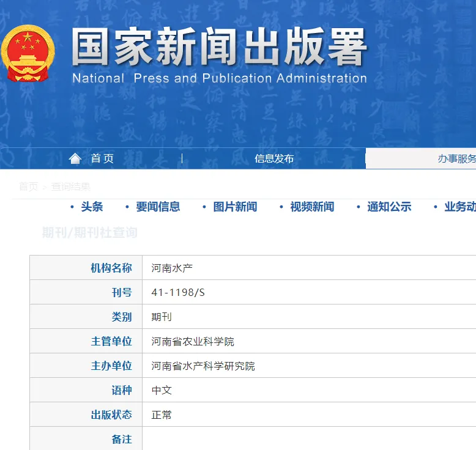The height and width of the screenshot is (450, 476).
Task: Click the 国家新闻出版署 site title
Action: pyautogui.click(x=219, y=46)
